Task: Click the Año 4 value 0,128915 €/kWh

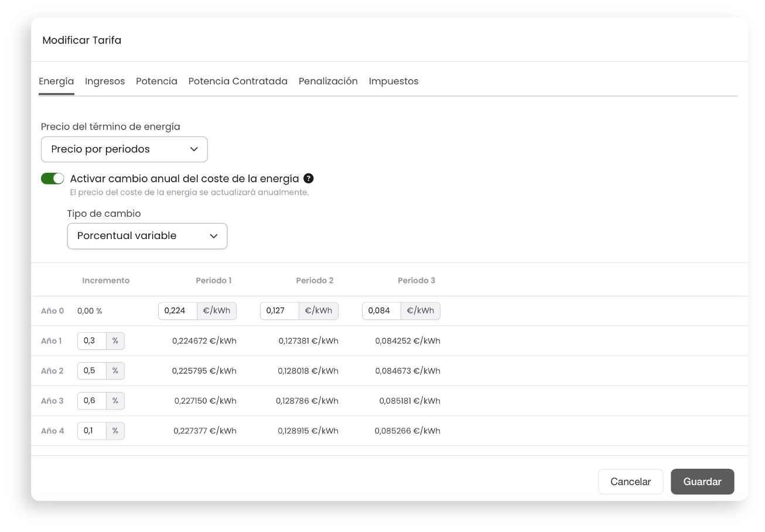Action: tap(308, 431)
